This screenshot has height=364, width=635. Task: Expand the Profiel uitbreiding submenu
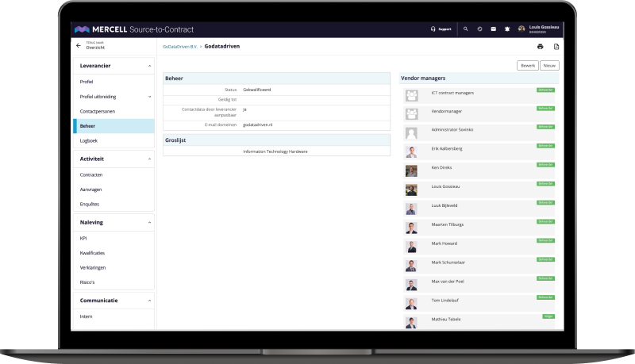pyautogui.click(x=149, y=97)
